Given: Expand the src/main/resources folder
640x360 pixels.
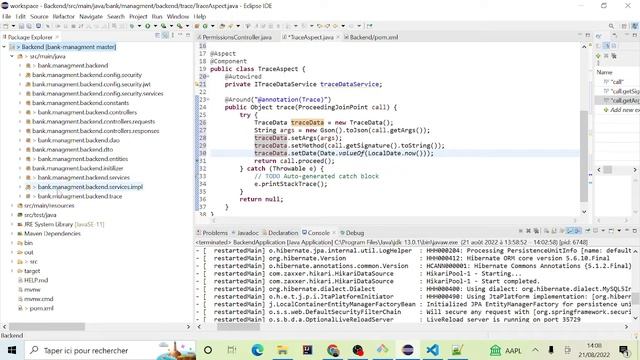Looking at the screenshot, I should pyautogui.click(x=12, y=206).
